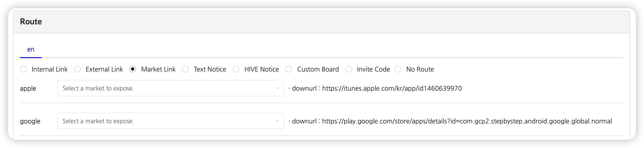Set the route to No Route
This screenshot has height=148, width=644.
[398, 69]
